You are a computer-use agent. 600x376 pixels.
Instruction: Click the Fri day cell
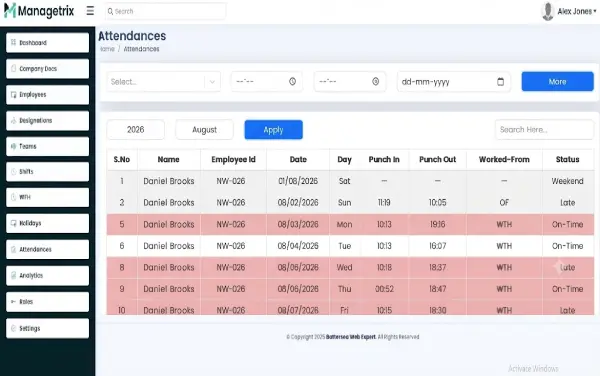point(344,310)
